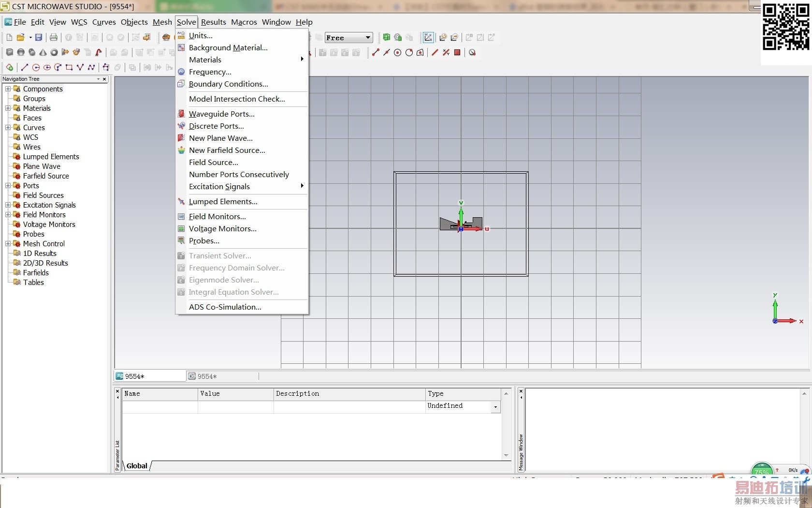812x508 pixels.
Task: Click the printer icon
Action: point(54,37)
